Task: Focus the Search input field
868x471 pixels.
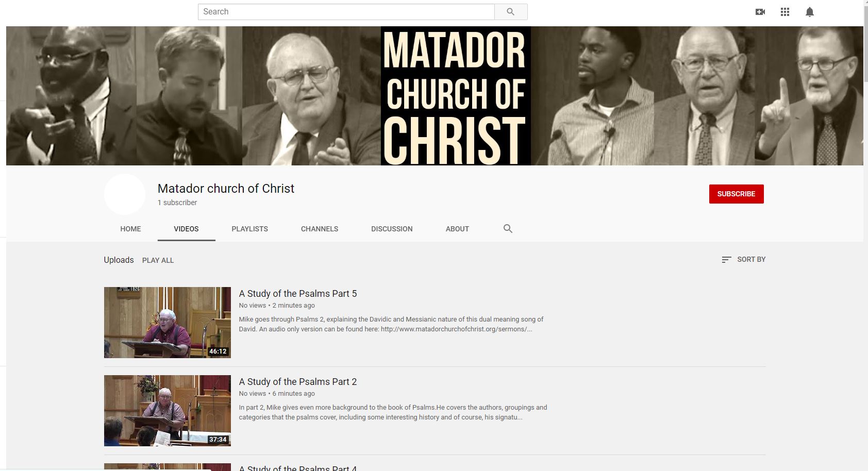Action: tap(346, 12)
